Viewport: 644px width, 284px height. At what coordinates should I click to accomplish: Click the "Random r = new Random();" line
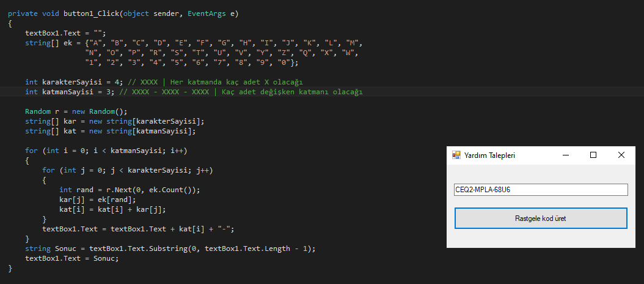(76, 111)
